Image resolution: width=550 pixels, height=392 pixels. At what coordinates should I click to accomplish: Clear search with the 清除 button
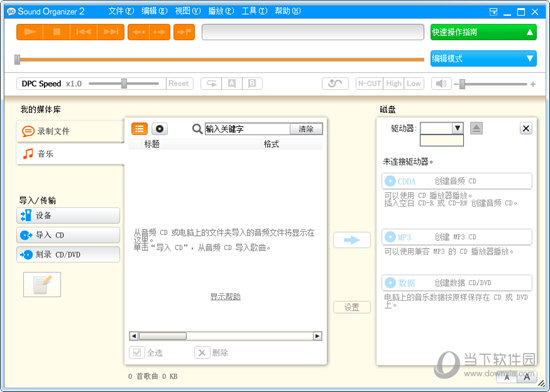(306, 129)
